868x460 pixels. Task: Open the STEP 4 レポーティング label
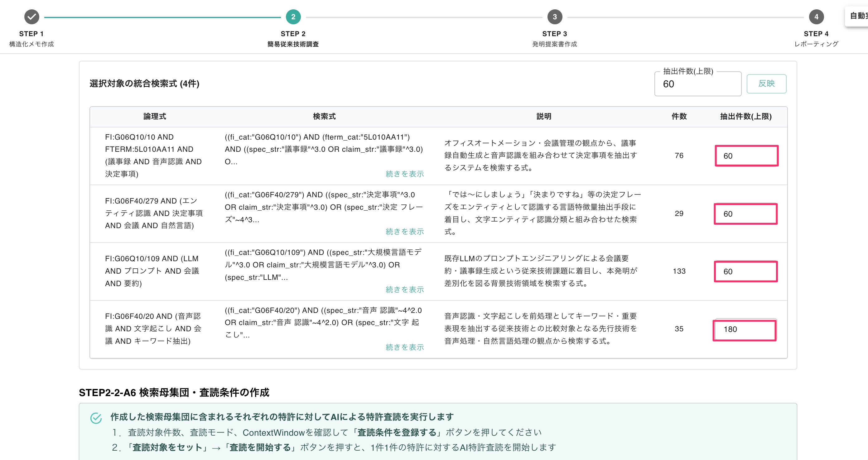(x=816, y=39)
